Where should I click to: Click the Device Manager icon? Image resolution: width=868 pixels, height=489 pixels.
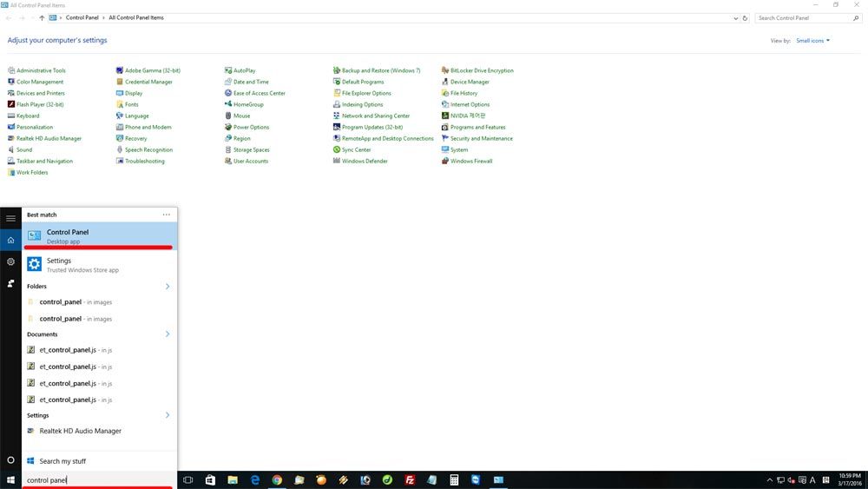[445, 82]
